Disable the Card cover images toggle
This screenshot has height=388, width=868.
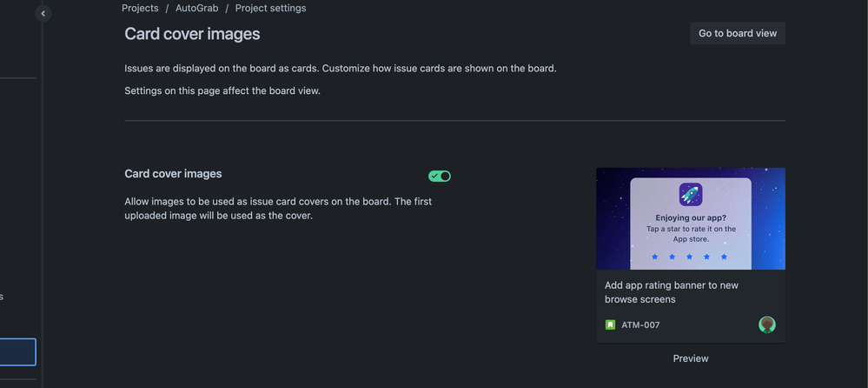[x=440, y=177]
